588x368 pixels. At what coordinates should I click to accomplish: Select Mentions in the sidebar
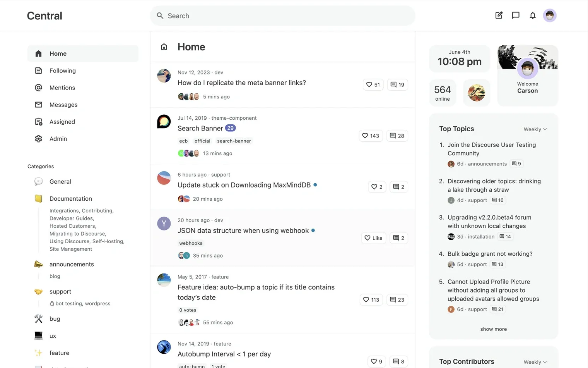pos(62,88)
